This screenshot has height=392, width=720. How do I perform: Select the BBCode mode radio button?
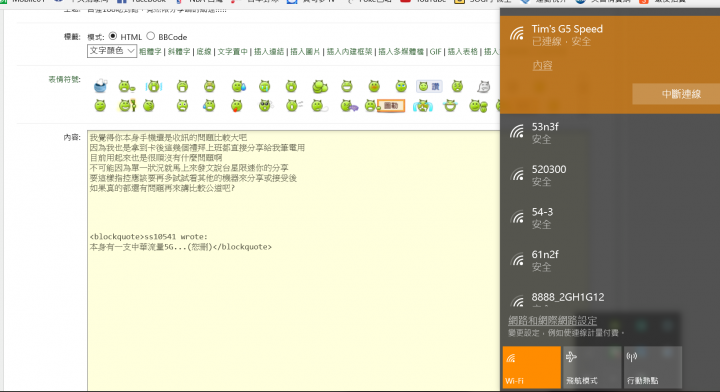(151, 36)
